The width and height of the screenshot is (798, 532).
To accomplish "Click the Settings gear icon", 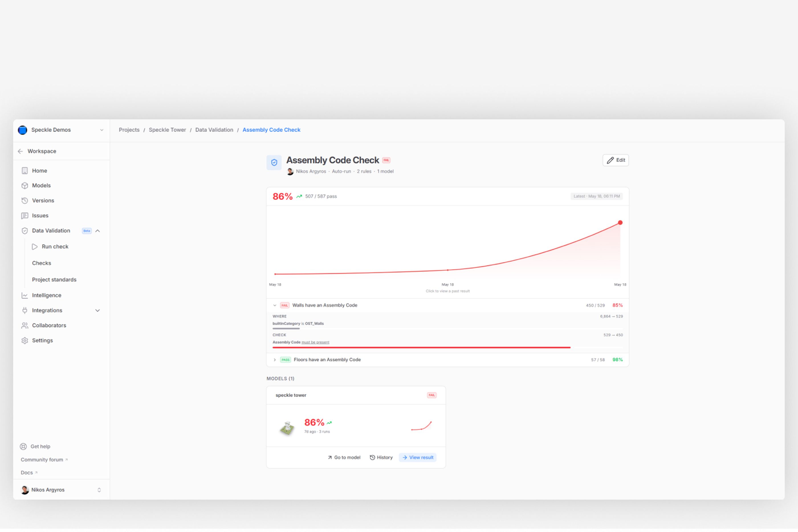I will click(x=25, y=341).
